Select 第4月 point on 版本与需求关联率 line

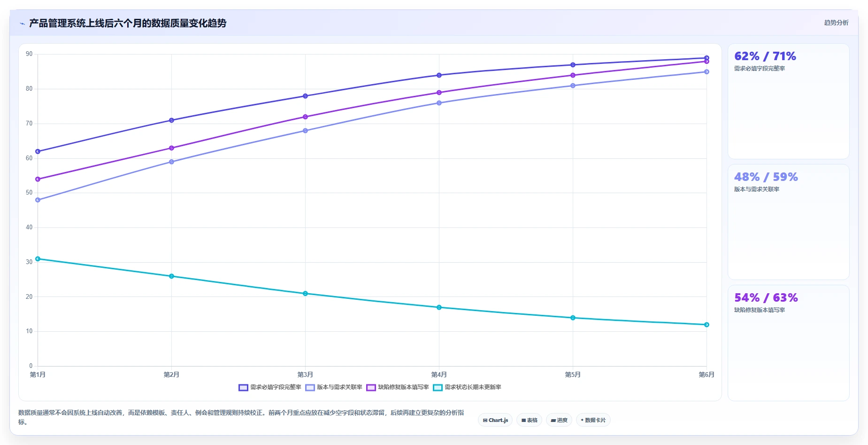[439, 103]
